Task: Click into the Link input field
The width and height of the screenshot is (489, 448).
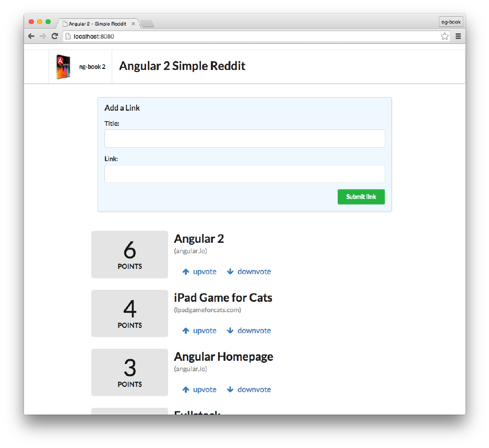Action: click(244, 174)
